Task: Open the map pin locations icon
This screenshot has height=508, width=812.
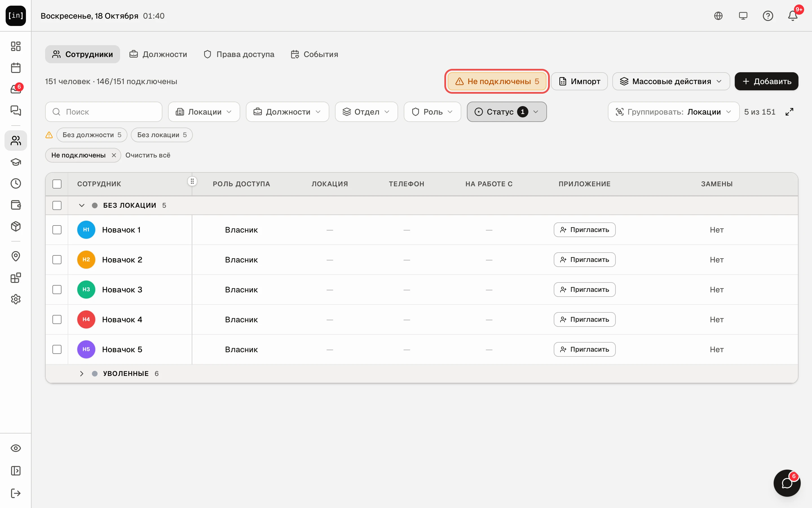Action: coord(16,256)
